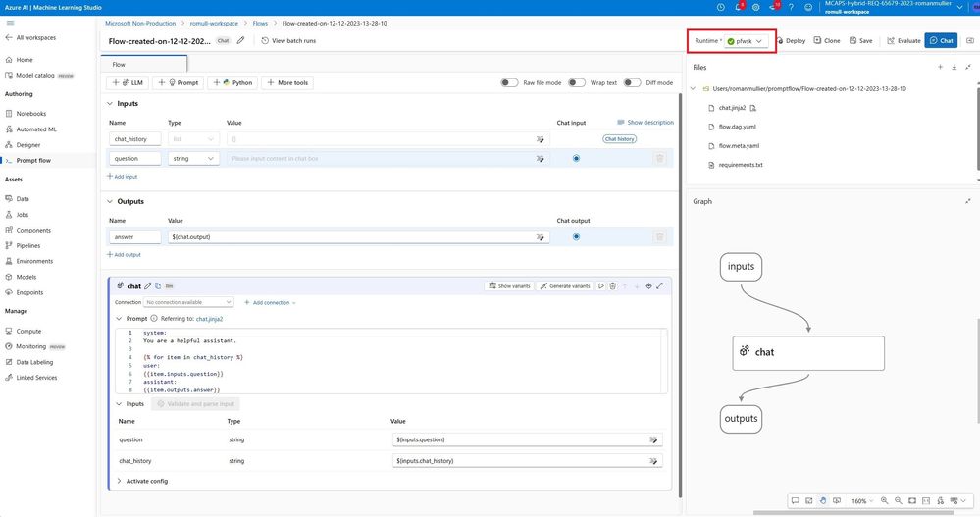
Task: Open value picker for ${chat.output}
Action: pyautogui.click(x=540, y=237)
